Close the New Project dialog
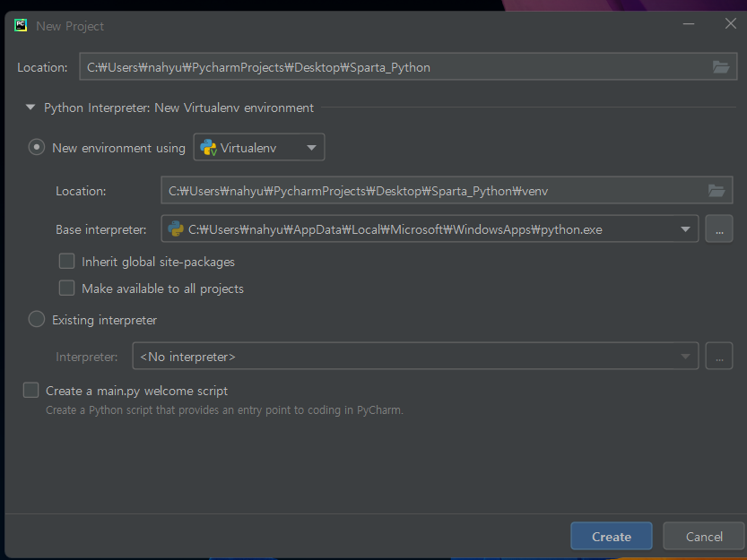 point(730,24)
